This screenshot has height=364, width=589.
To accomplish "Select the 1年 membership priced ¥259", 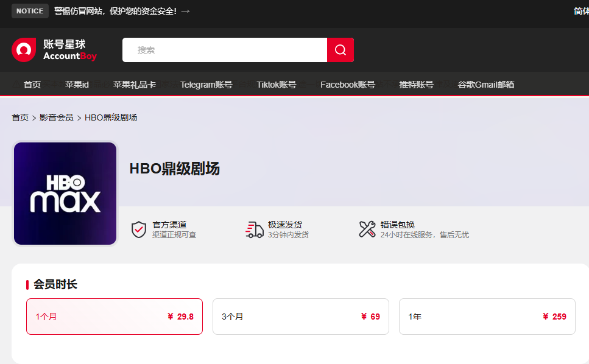I will (487, 317).
